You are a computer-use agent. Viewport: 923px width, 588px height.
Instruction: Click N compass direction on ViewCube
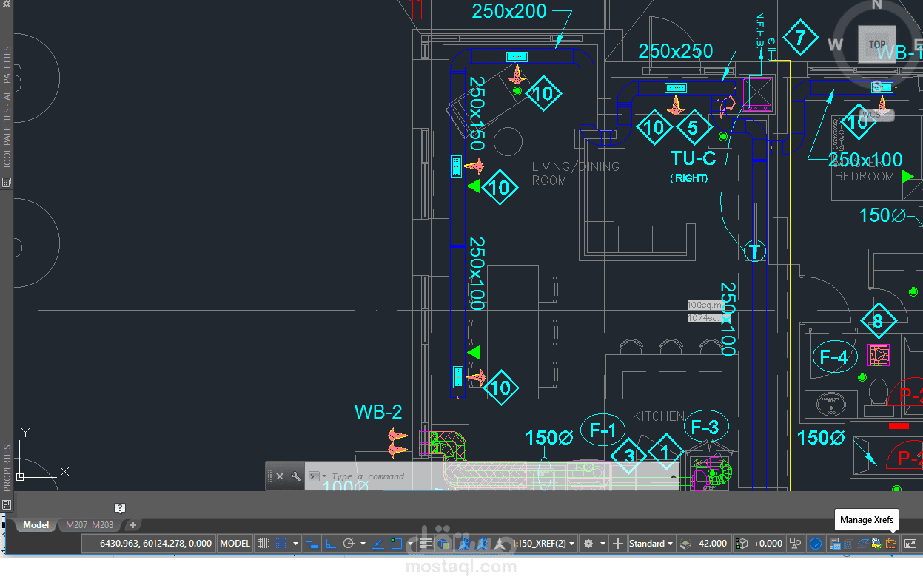coord(877,5)
